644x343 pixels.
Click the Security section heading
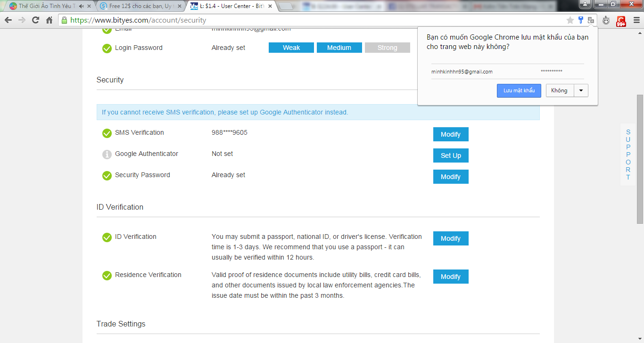coord(110,80)
